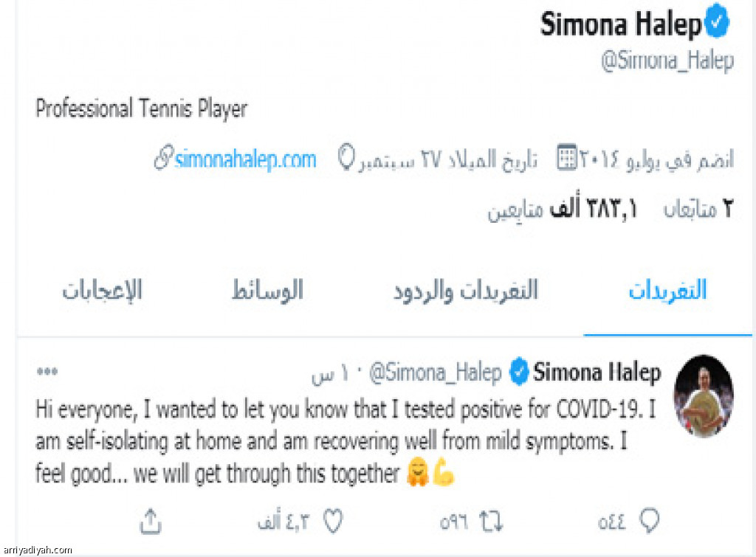Open the tweet's three-dot more menu
Screen dimensions: 756x557
point(47,373)
